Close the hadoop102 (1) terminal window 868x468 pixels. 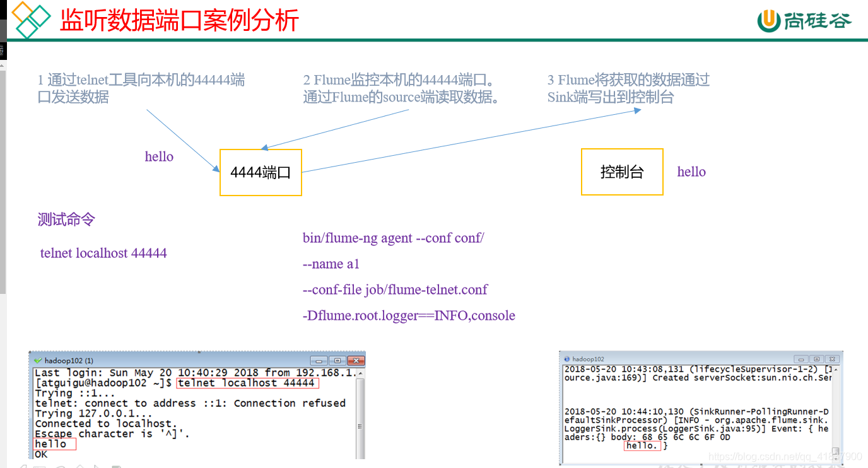click(355, 361)
